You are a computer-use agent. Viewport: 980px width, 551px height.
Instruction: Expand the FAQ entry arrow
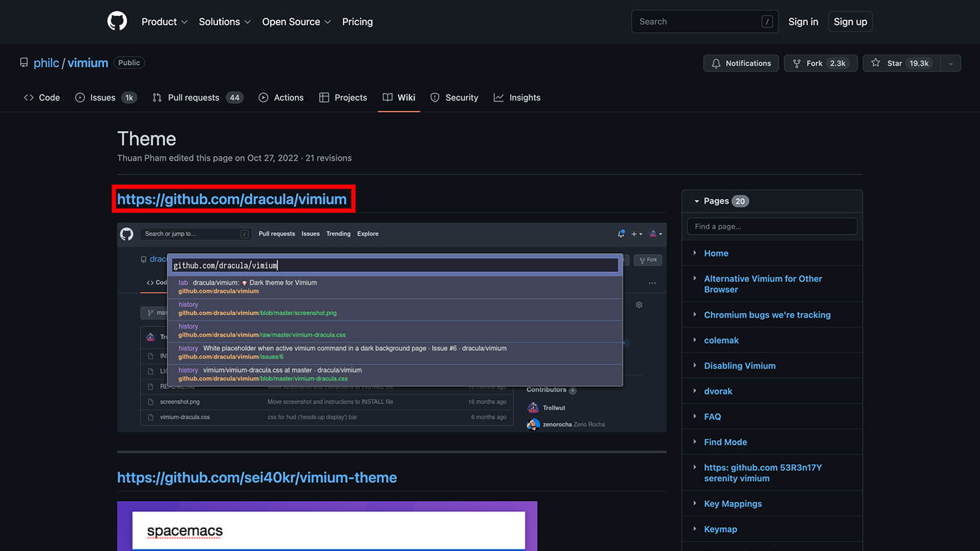point(695,416)
